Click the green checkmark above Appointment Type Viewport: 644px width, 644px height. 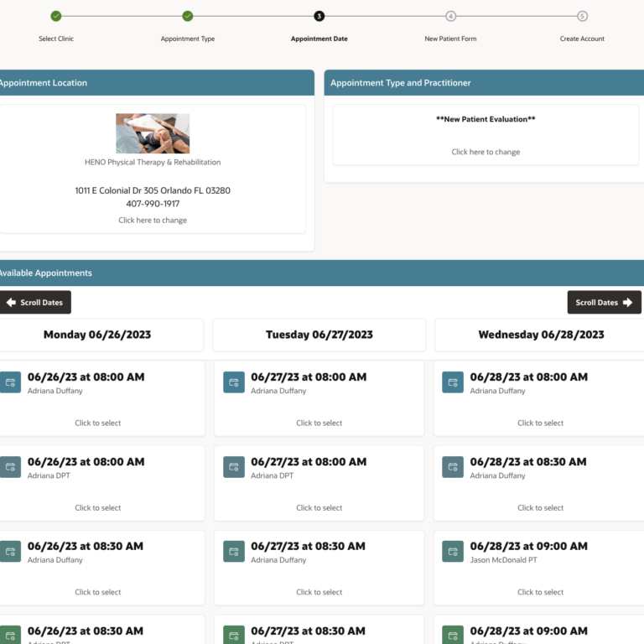[x=188, y=16]
